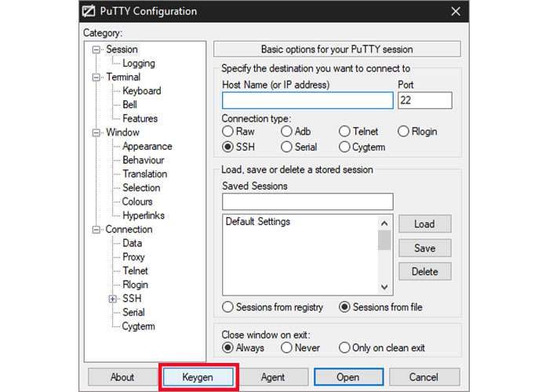The image size is (549, 392).
Task: Click the Load button
Action: [425, 224]
